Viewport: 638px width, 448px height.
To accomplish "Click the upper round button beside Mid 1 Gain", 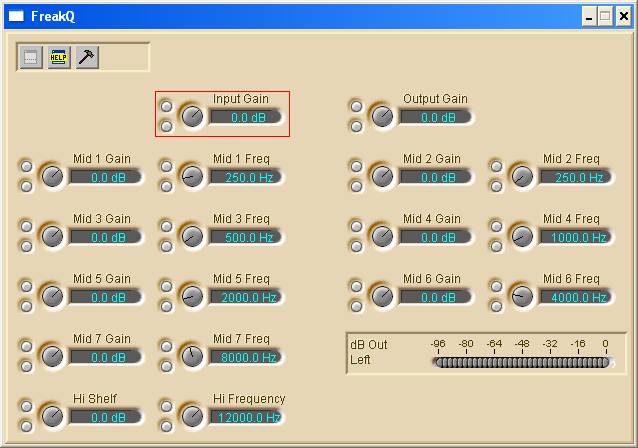I will 26,166.
